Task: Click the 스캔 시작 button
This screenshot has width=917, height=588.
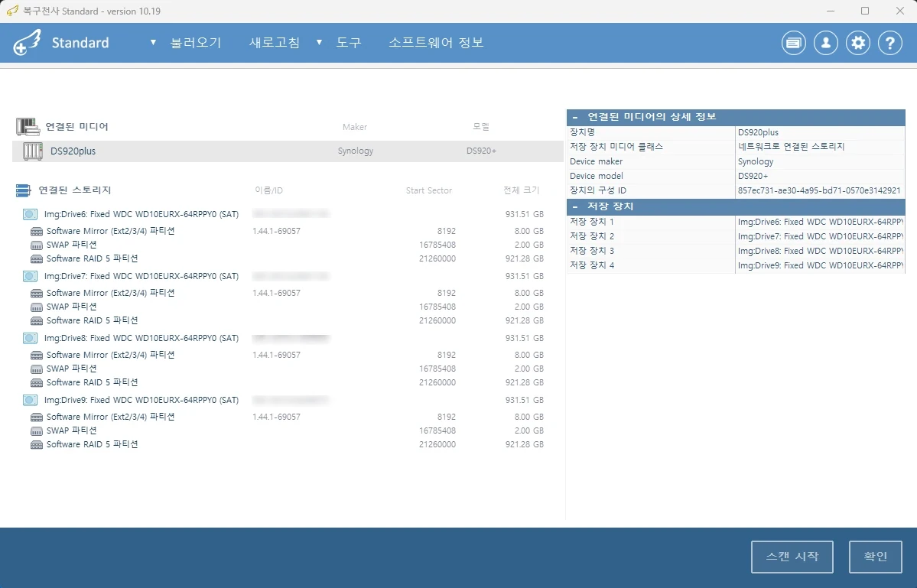Action: point(792,557)
